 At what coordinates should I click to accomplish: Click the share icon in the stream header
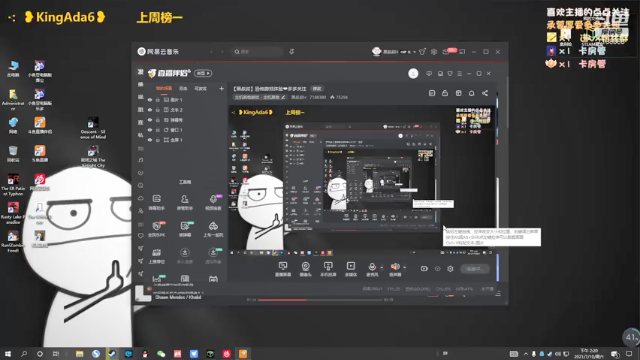[485, 93]
